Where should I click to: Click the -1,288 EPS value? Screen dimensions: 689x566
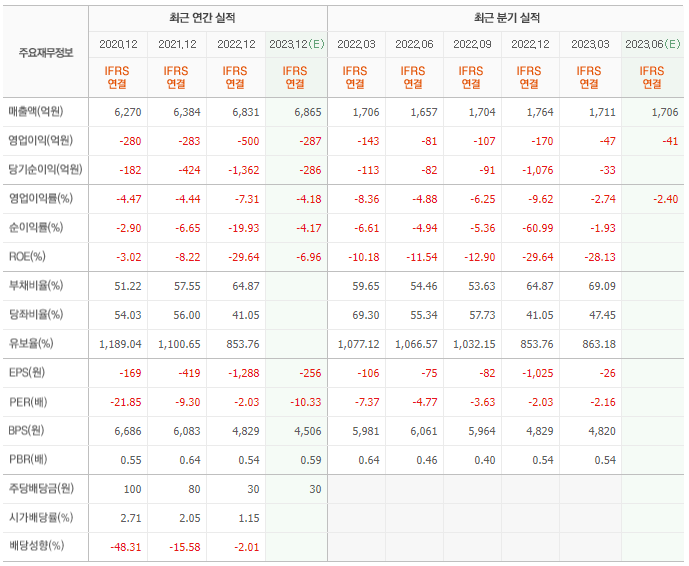coord(243,374)
